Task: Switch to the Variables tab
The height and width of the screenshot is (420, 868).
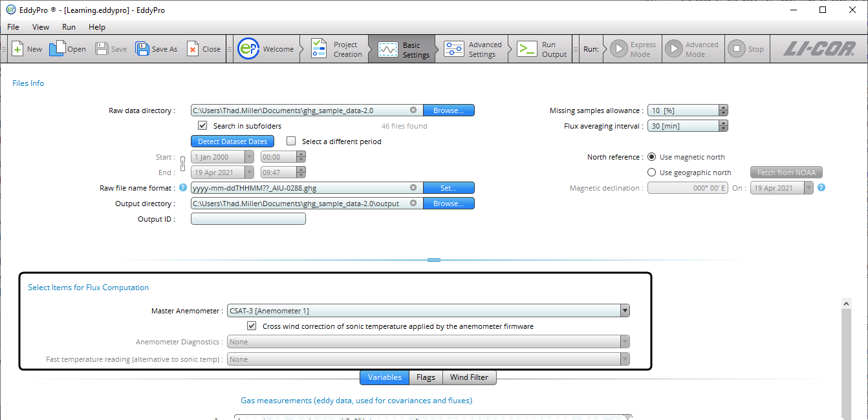Action: tap(385, 377)
